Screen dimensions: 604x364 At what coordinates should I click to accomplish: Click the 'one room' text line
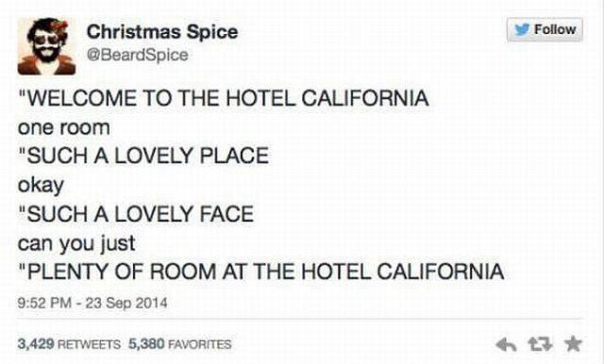pos(64,127)
